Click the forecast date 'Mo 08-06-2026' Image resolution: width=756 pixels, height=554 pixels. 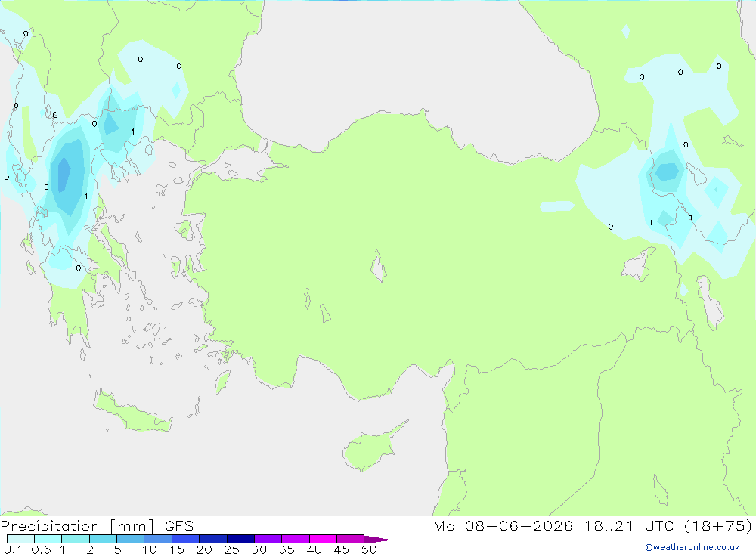pyautogui.click(x=503, y=526)
